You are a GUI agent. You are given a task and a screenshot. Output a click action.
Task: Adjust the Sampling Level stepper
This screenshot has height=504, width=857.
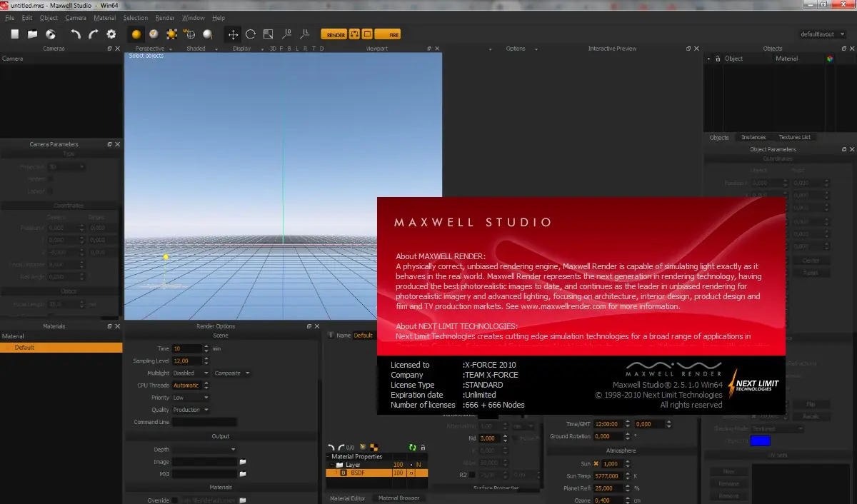[206, 361]
